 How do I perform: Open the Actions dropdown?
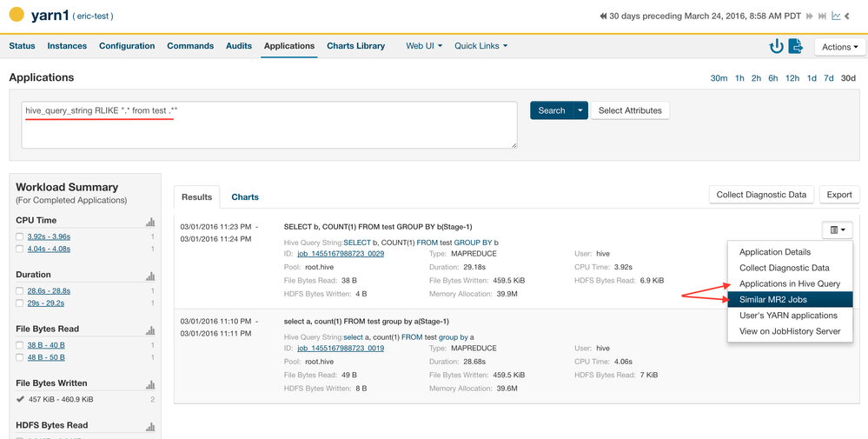click(840, 47)
